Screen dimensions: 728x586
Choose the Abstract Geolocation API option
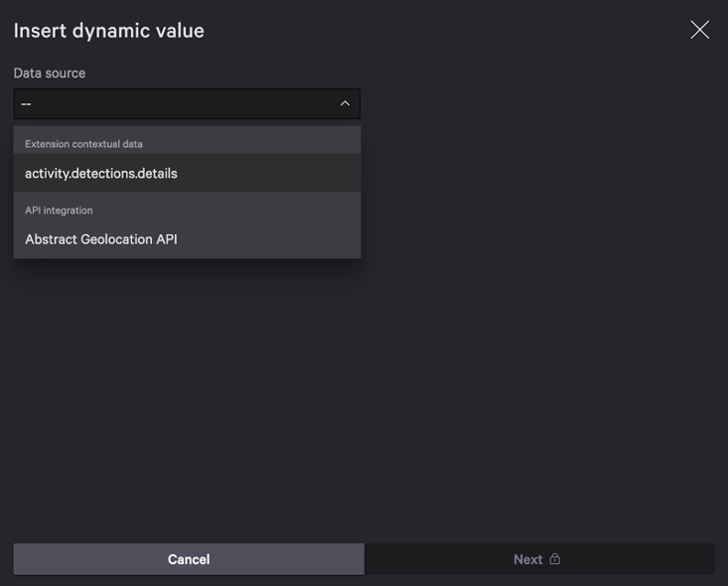[x=101, y=239]
